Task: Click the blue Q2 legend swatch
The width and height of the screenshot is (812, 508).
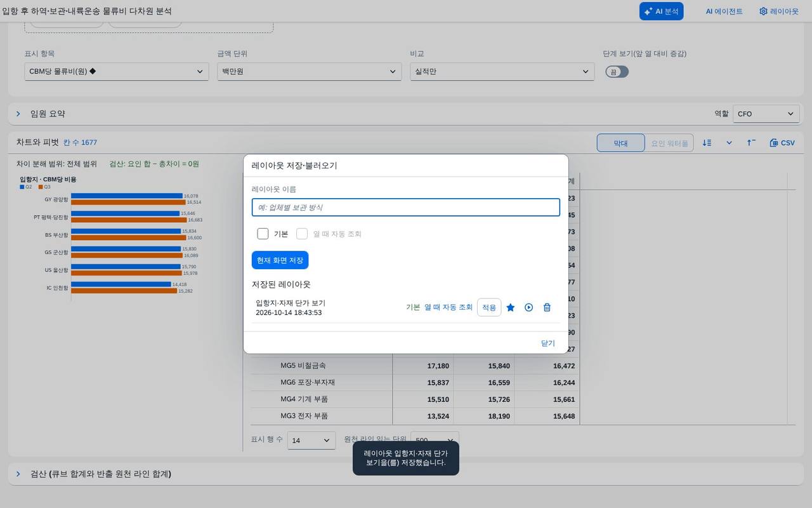Action: click(22, 187)
